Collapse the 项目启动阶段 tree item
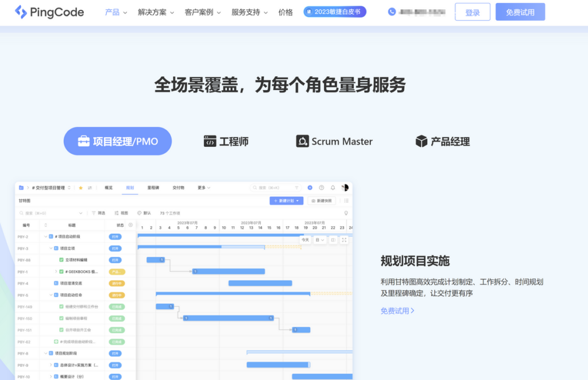The height and width of the screenshot is (380, 588). (x=46, y=236)
